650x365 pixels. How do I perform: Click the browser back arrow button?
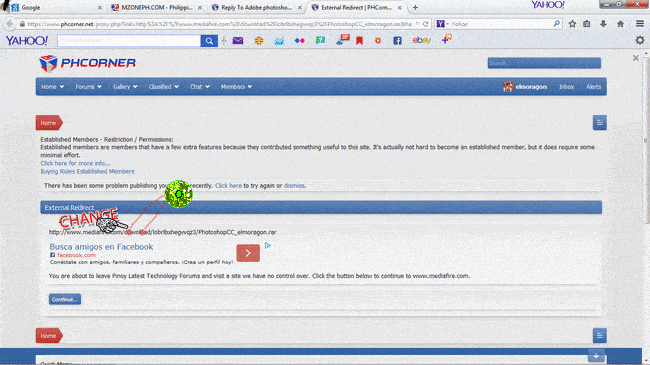10,24
